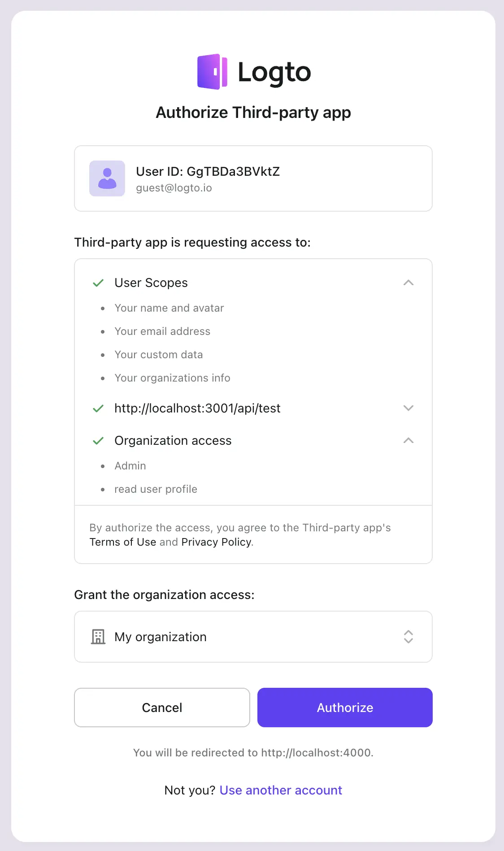The width and height of the screenshot is (504, 851).
Task: Open the Privacy Policy link
Action: click(216, 542)
